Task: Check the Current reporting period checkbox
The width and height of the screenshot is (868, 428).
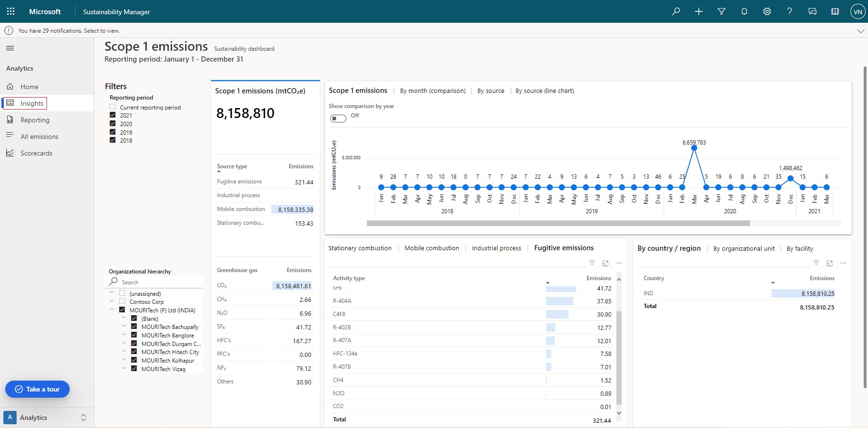Action: pos(113,107)
